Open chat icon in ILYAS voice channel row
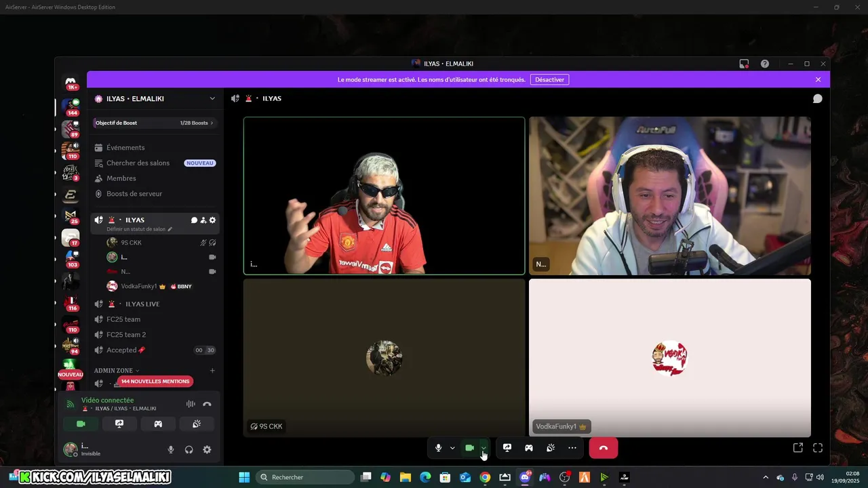 (x=194, y=220)
